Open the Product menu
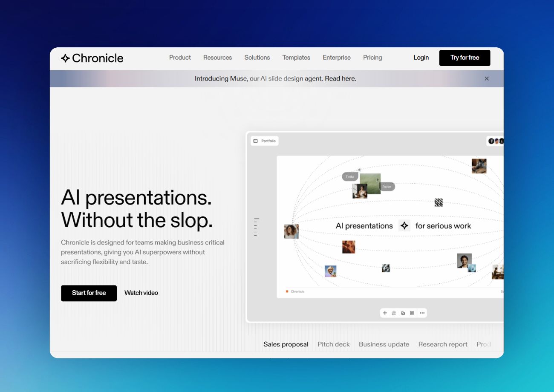 [x=180, y=58]
